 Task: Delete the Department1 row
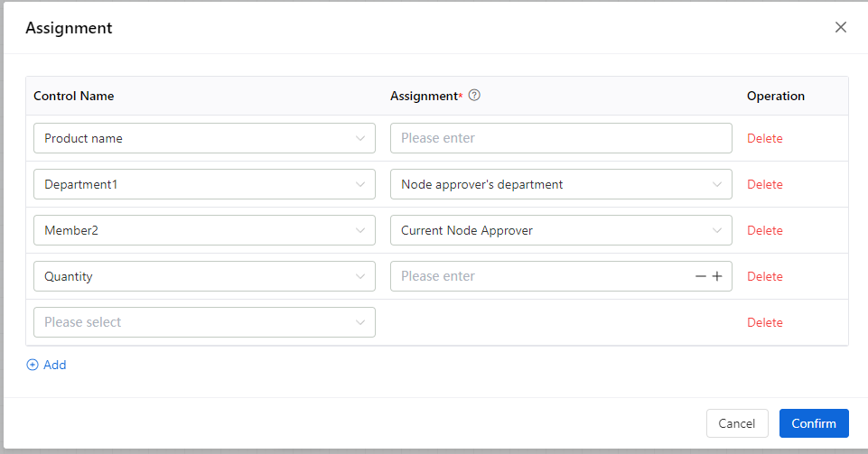pos(764,184)
